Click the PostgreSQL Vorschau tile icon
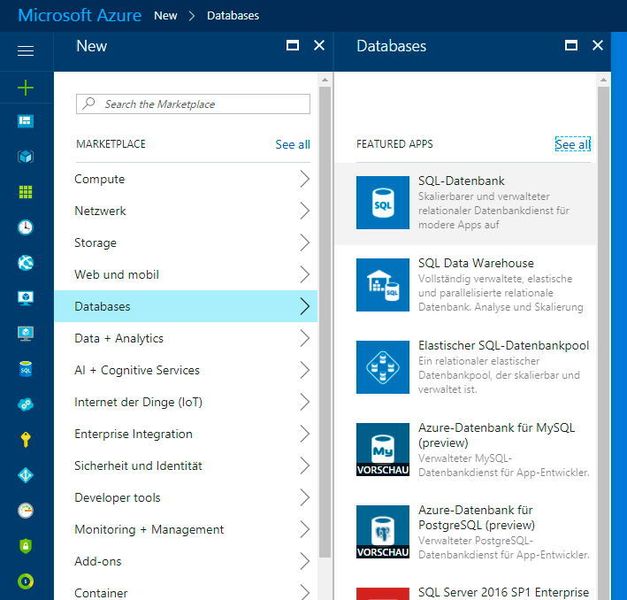Screen dimensions: 627x600 point(383,532)
